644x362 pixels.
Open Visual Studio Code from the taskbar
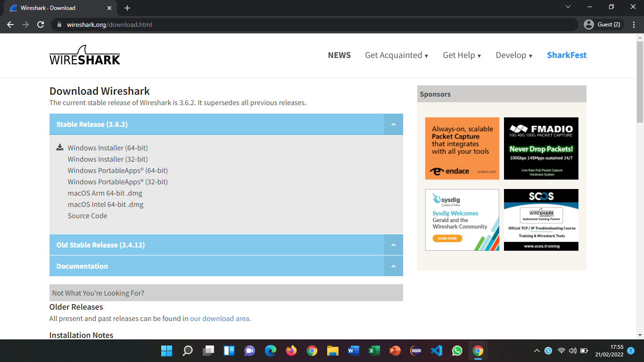[x=436, y=351]
